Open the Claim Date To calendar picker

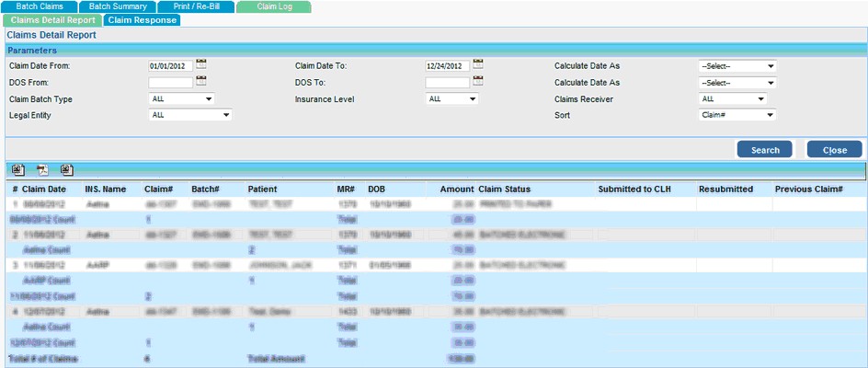[478, 65]
